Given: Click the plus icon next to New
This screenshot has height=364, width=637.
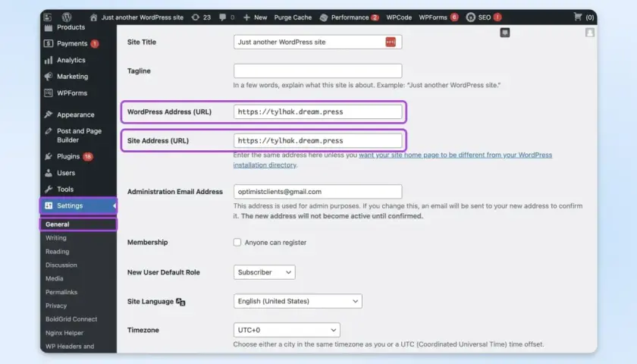Looking at the screenshot, I should coord(246,17).
